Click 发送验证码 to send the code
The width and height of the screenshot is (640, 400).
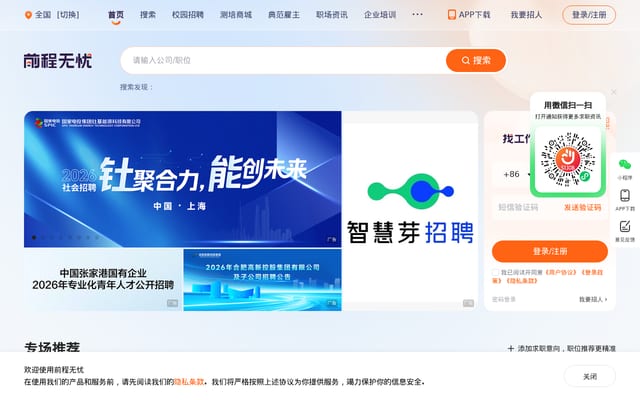click(x=582, y=207)
